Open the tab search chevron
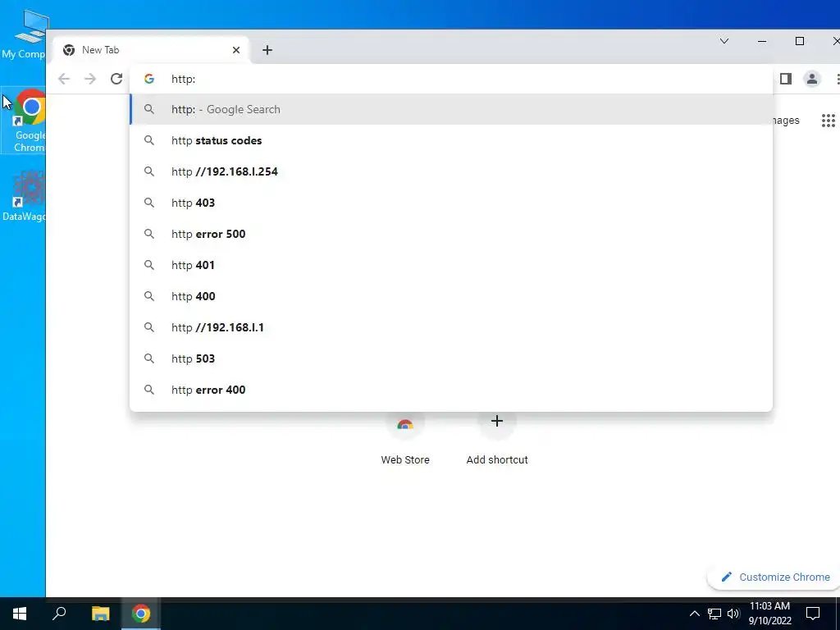This screenshot has width=840, height=630. coord(724,41)
